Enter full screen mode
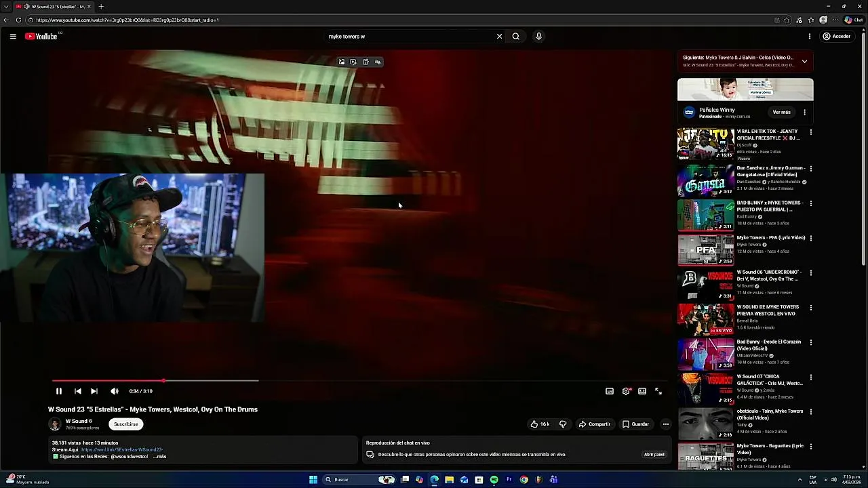868x488 pixels. point(658,391)
